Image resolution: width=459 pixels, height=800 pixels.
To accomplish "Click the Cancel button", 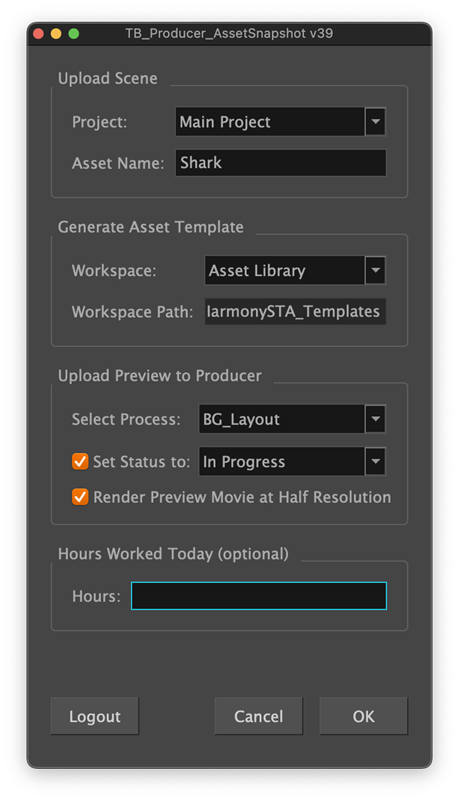I will click(x=259, y=716).
